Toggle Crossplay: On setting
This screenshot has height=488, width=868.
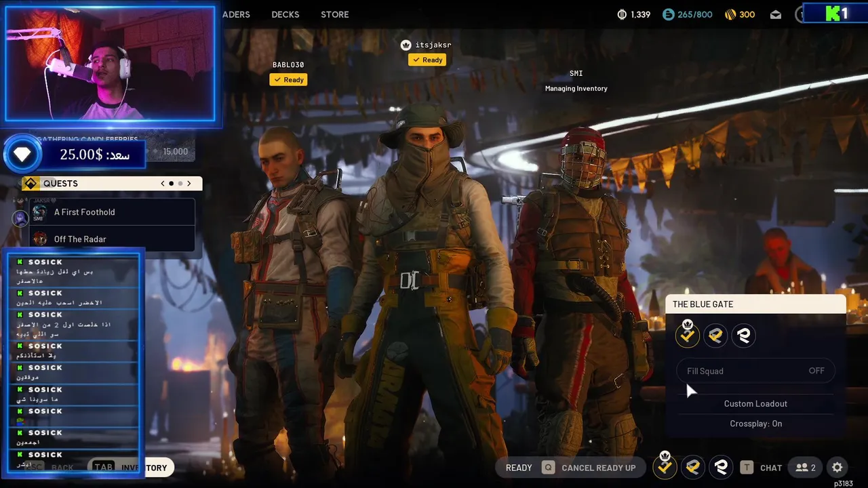coord(755,424)
